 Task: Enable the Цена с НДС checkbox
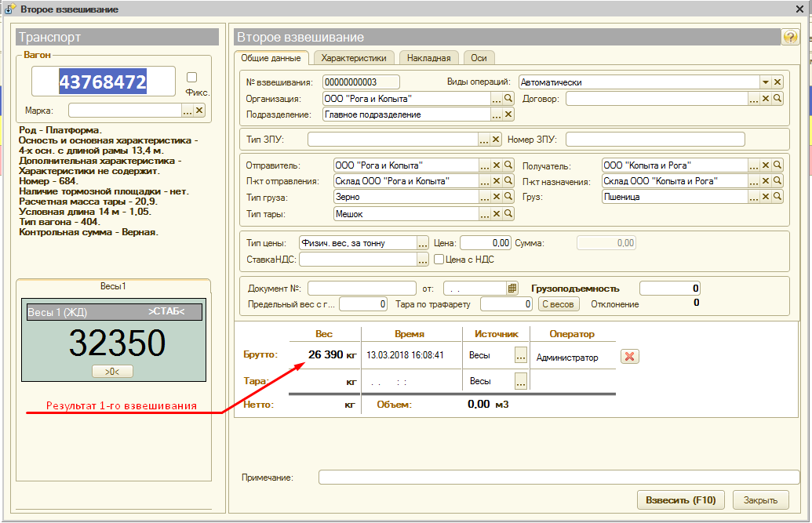pyautogui.click(x=439, y=259)
